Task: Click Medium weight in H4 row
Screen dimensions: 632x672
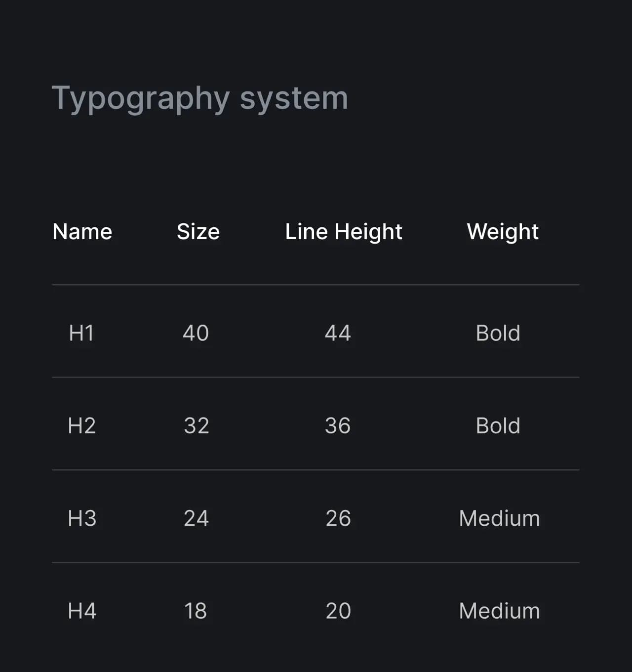Action: click(x=499, y=611)
